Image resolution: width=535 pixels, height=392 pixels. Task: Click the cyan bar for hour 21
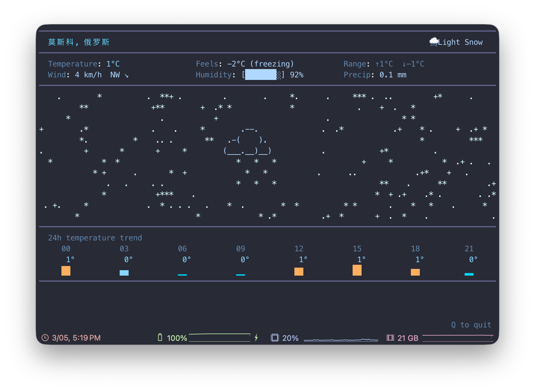pos(469,274)
